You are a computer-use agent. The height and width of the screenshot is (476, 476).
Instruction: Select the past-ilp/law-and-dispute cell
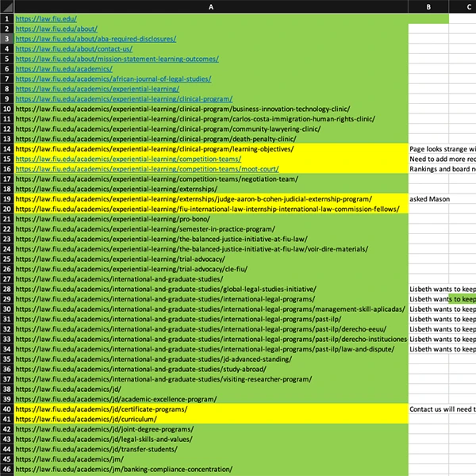(x=211, y=349)
